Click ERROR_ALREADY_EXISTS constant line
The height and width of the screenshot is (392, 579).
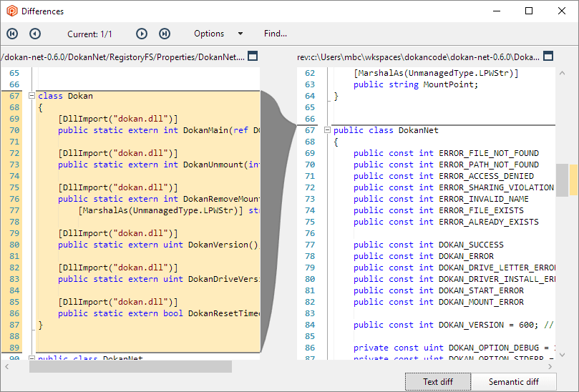[446, 222]
